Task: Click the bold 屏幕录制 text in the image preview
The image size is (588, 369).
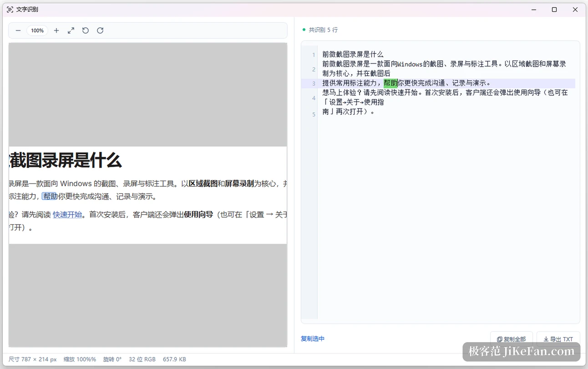Action: (x=239, y=183)
